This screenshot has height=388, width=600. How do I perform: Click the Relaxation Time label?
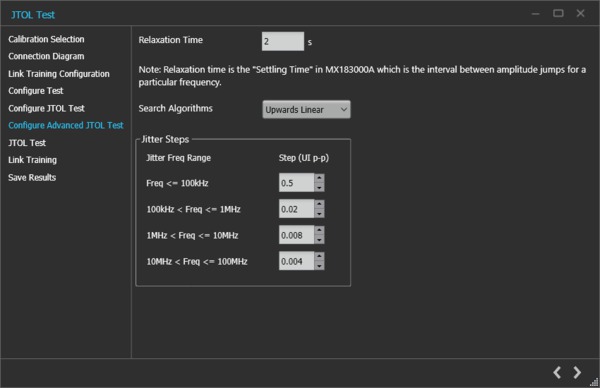(x=171, y=40)
